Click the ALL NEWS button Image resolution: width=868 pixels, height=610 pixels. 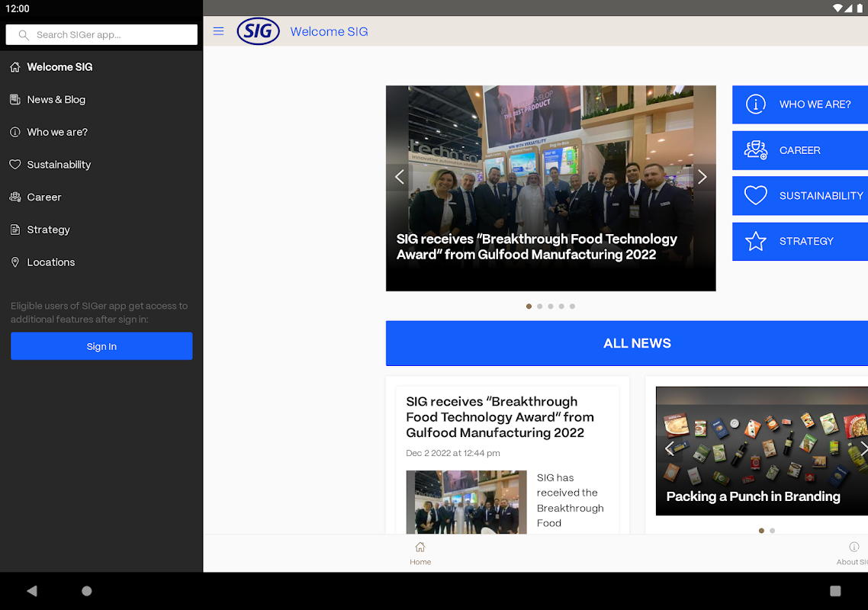(627, 343)
